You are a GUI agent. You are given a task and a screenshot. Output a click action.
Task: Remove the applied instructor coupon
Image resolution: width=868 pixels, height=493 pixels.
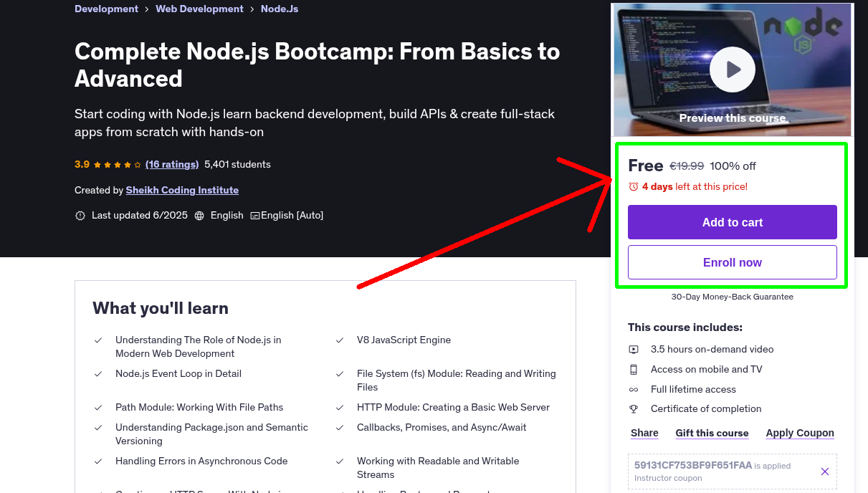click(x=825, y=472)
